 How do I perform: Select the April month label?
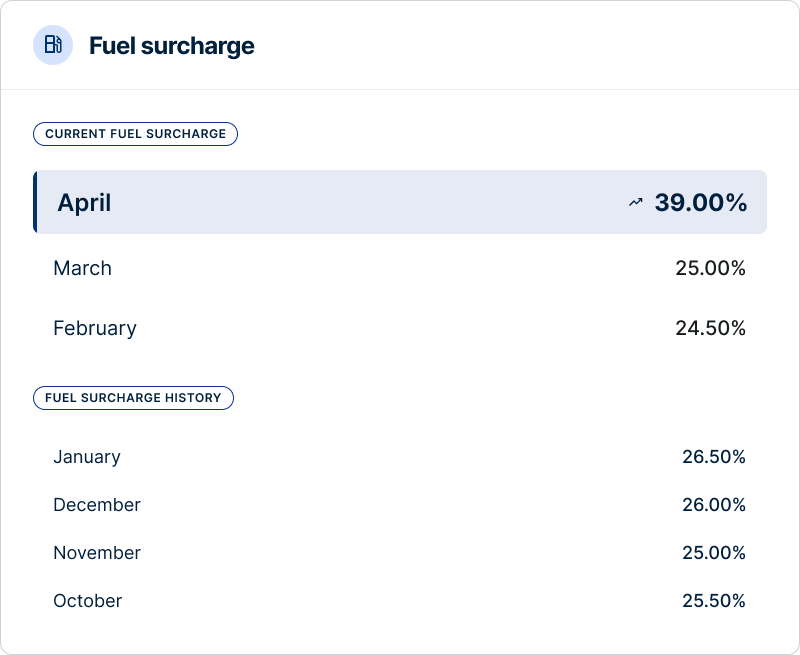coord(84,203)
